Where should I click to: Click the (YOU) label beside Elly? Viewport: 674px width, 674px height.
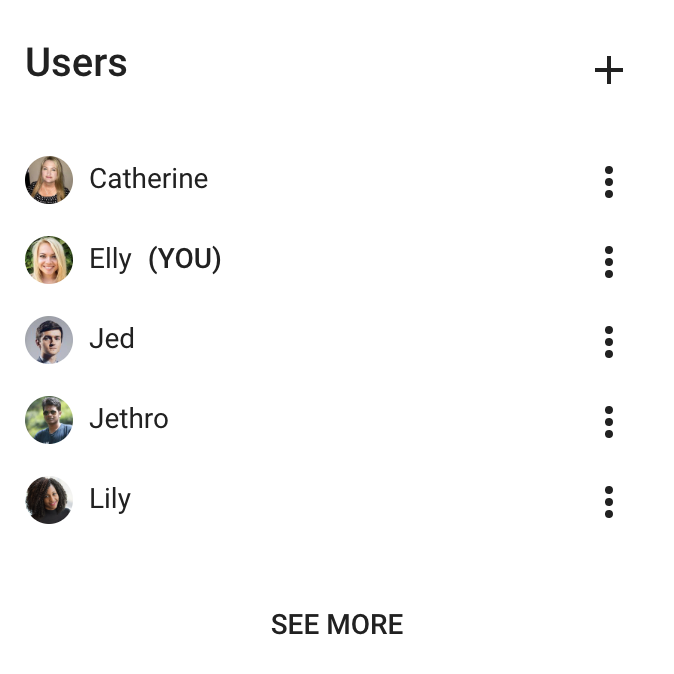(x=185, y=260)
